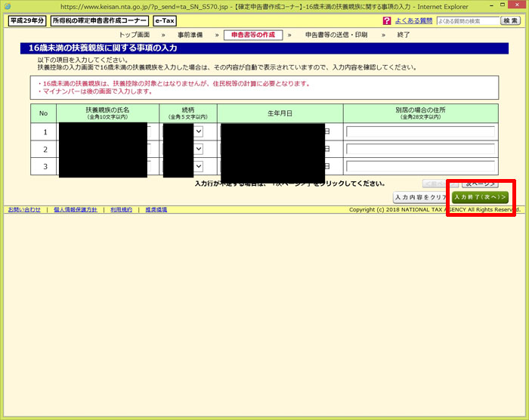
Task: Click the 所得税の確定申告書作成コーナー header box
Action: (x=100, y=20)
